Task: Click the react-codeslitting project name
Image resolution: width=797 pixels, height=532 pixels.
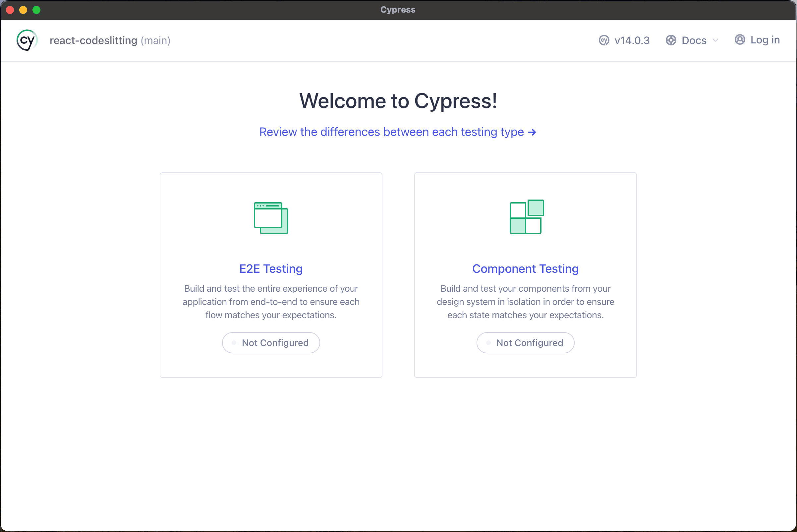Action: tap(93, 40)
